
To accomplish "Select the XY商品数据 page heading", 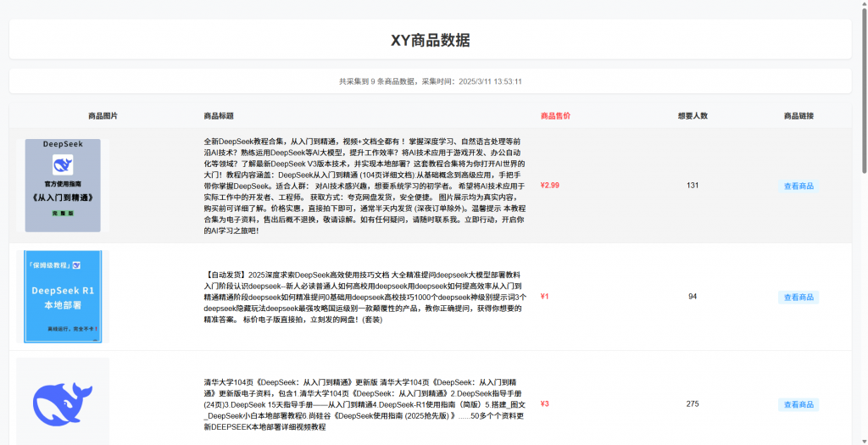I will point(430,40).
